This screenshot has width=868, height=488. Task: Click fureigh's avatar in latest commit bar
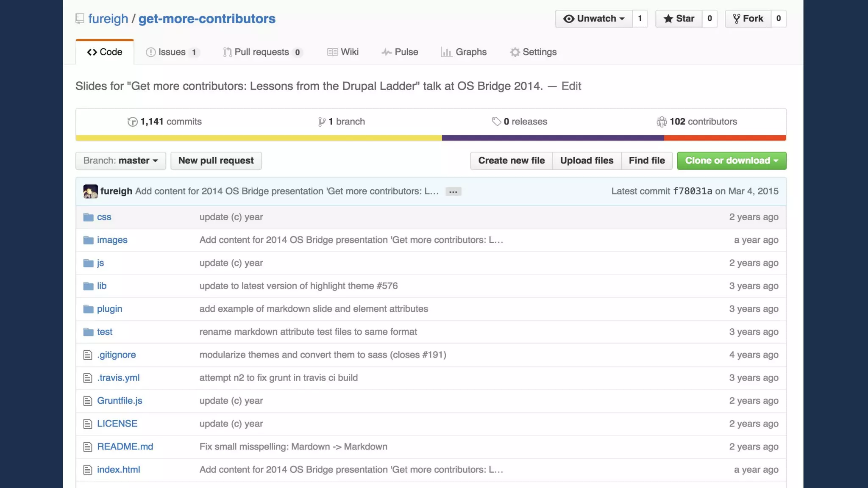(x=90, y=191)
